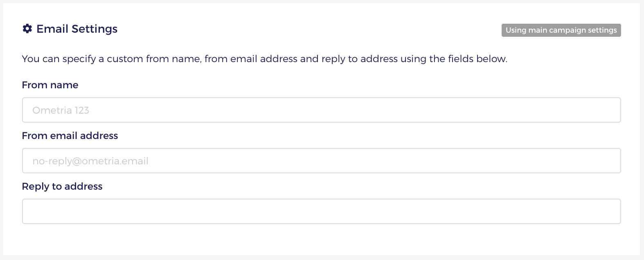Click the custom from name description sentence
This screenshot has height=260, width=644.
pyautogui.click(x=265, y=59)
